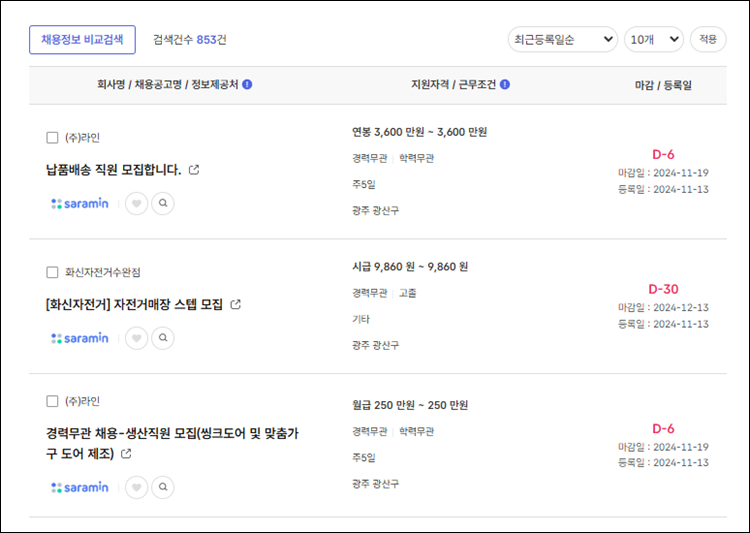Check the box for 화신자전거수완점 posting
The image size is (750, 533).
tap(52, 272)
